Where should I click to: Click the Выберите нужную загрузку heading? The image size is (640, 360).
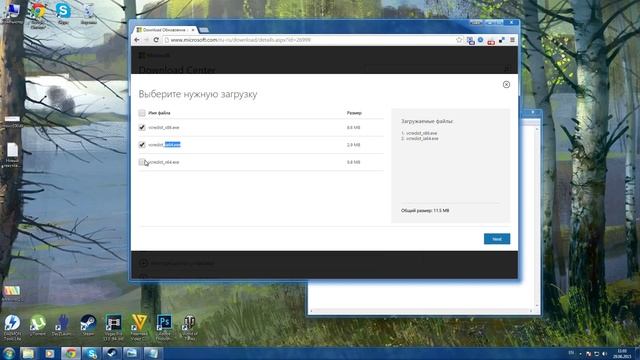198,94
